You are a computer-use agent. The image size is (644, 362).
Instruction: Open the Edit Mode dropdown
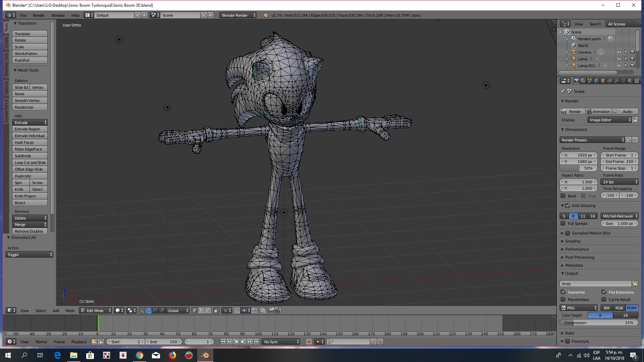pyautogui.click(x=96, y=310)
